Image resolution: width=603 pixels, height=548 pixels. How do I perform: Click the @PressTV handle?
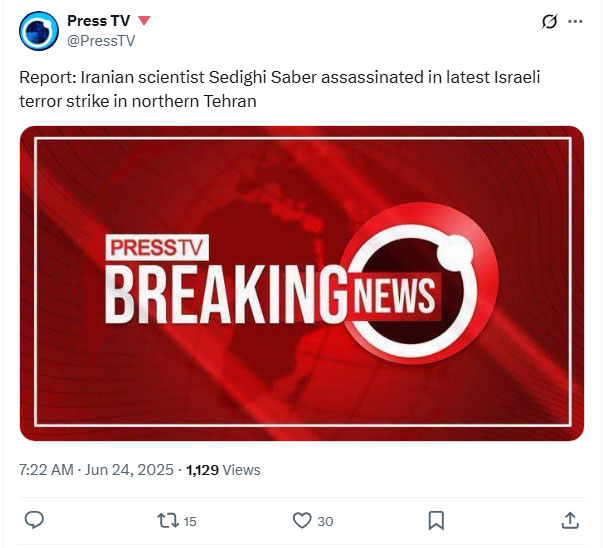coord(100,41)
